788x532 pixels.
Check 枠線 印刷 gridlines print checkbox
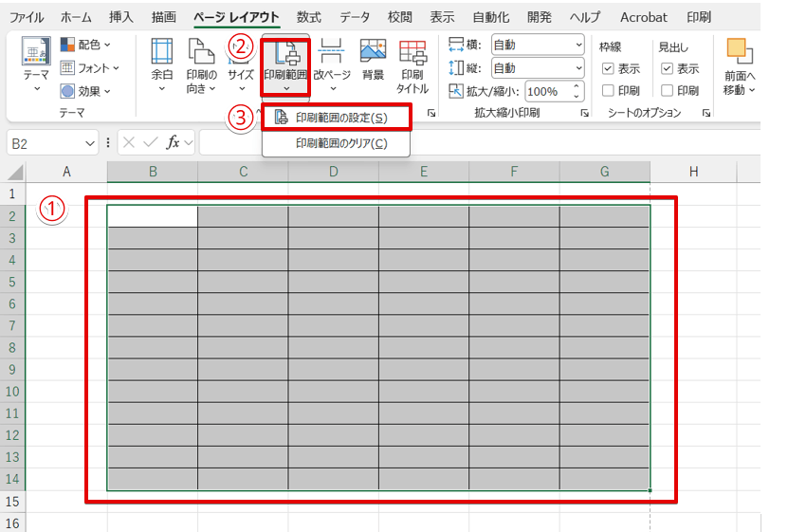click(x=608, y=90)
